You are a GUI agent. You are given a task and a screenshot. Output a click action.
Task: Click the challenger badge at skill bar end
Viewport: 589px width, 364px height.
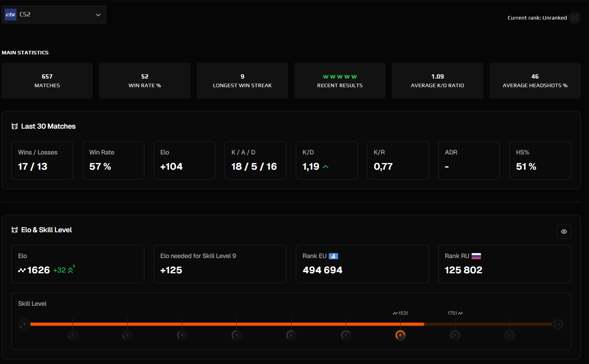[x=558, y=324]
